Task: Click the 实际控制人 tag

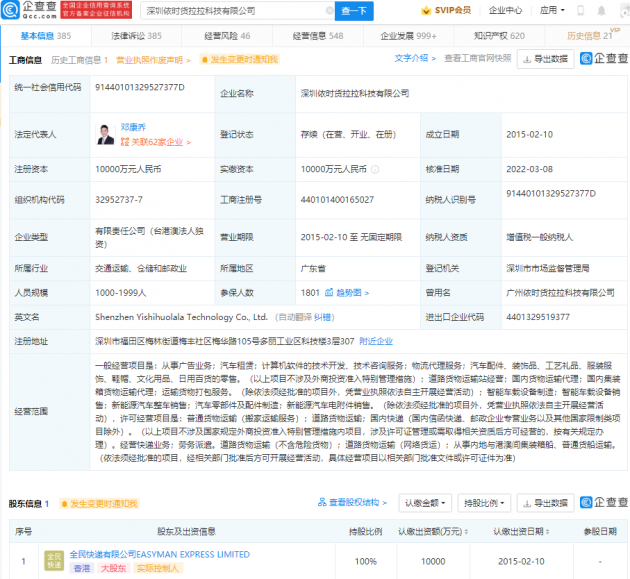Action: [158, 568]
